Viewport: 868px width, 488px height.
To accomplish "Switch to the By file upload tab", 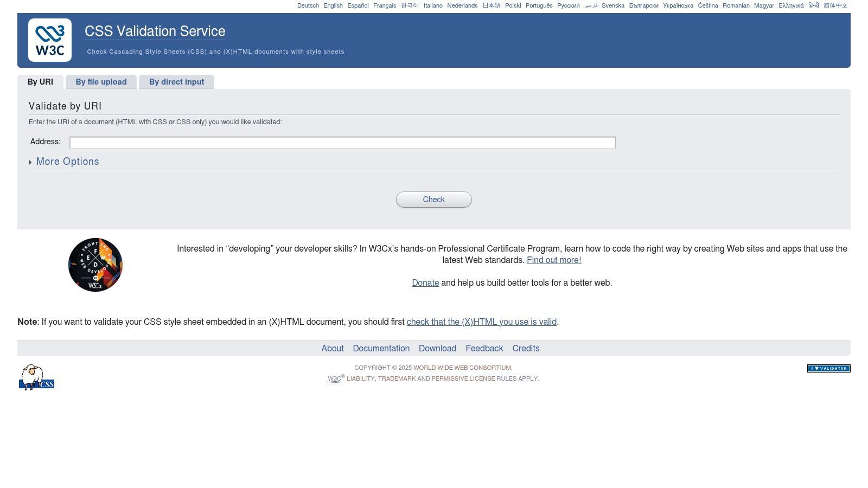I will click(101, 82).
